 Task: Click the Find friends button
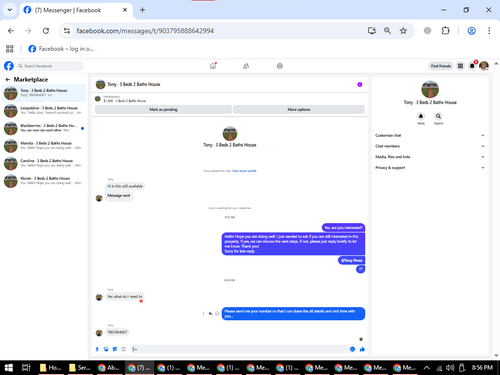click(x=440, y=66)
